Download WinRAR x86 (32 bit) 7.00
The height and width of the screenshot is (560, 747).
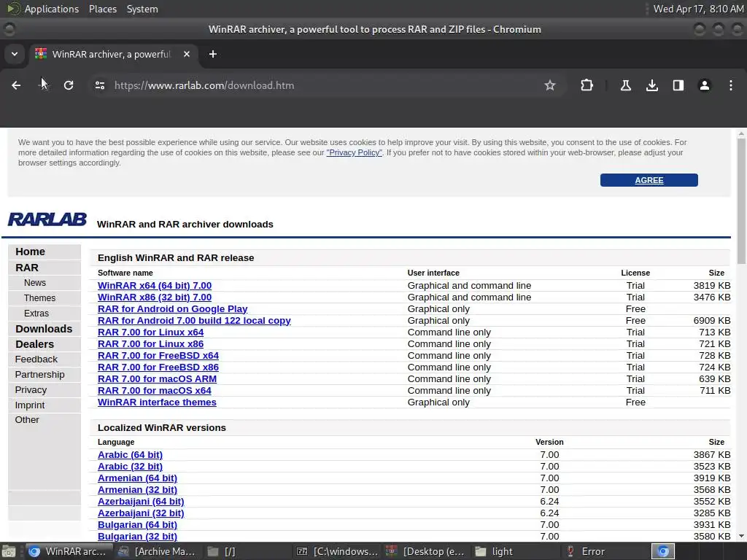coord(155,297)
